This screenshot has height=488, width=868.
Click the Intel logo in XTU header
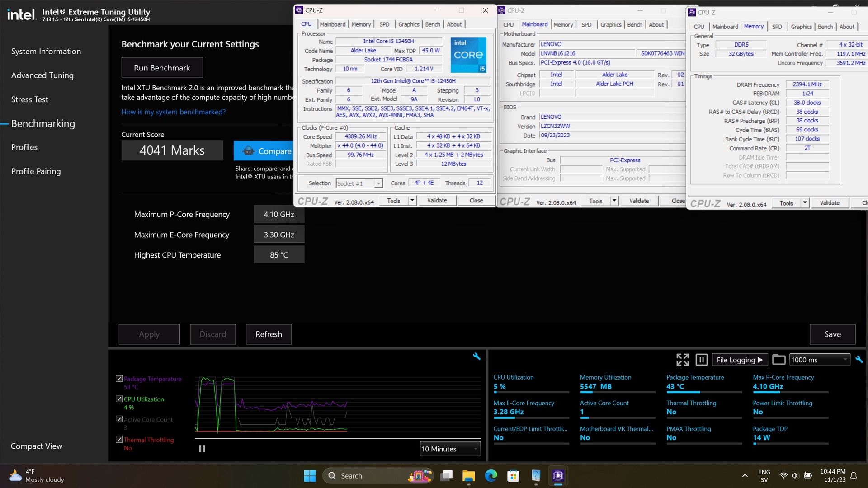pos(21,15)
